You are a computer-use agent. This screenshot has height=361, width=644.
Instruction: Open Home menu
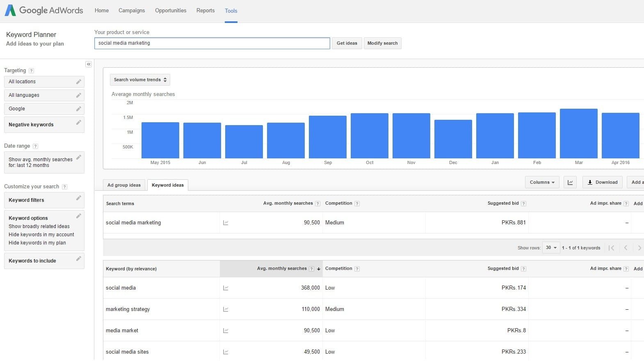click(x=102, y=11)
